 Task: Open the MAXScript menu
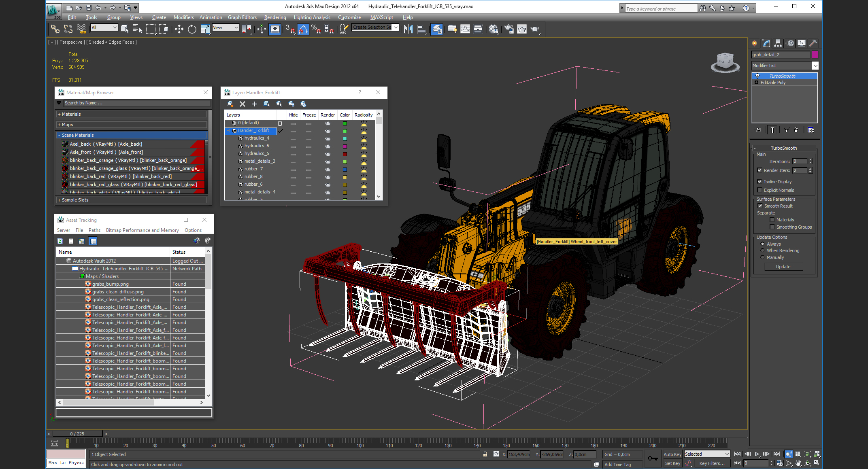point(381,17)
